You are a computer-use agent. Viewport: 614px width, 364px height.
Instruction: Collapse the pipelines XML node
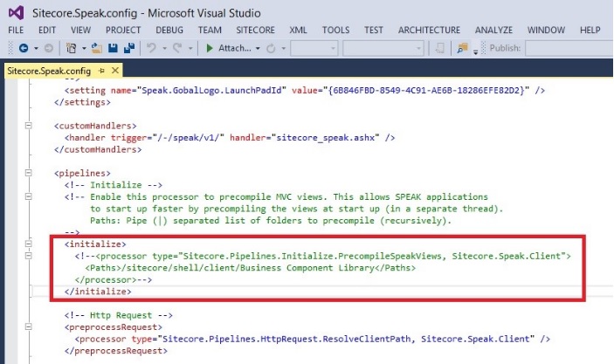28,173
